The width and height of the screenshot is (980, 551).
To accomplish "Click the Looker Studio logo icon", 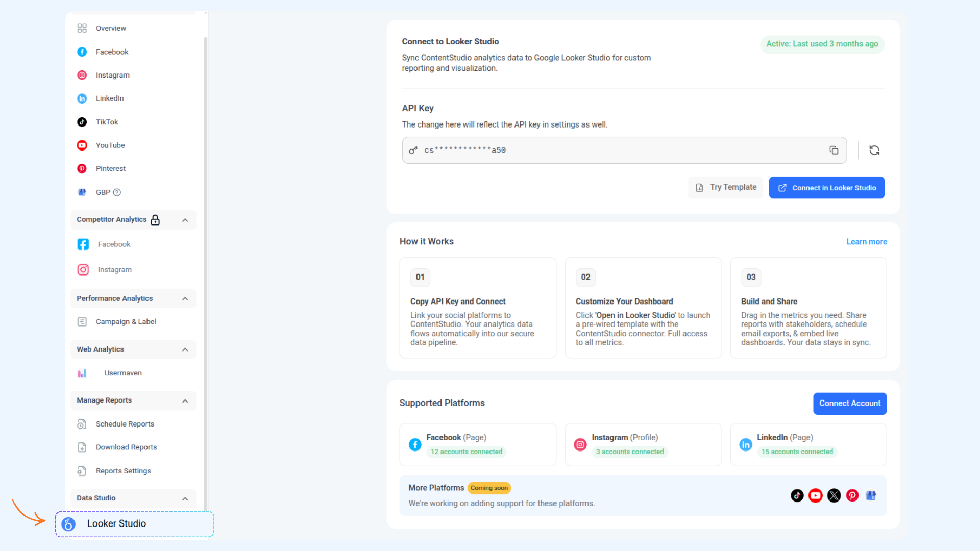I will tap(68, 524).
